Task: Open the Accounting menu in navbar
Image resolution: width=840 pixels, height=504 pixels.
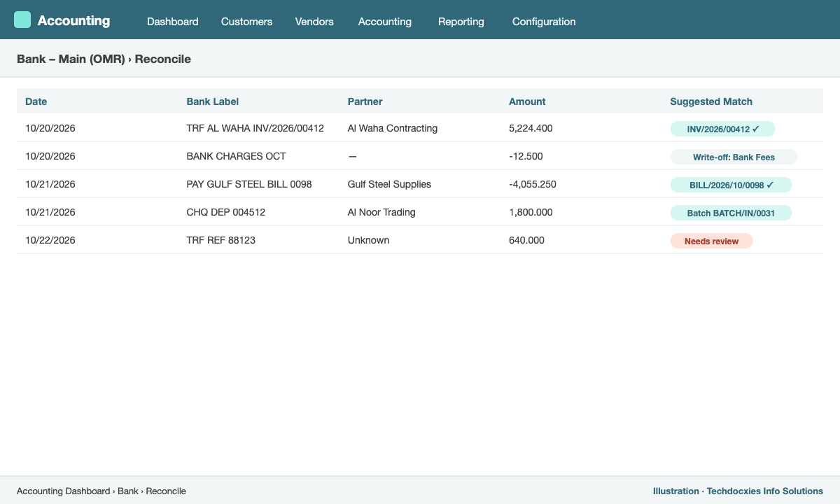Action: point(385,22)
